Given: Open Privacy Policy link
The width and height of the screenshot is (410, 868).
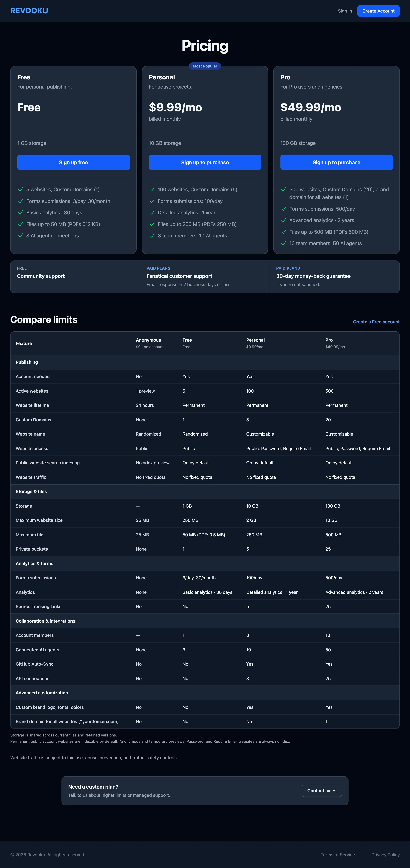Looking at the screenshot, I should click(385, 854).
